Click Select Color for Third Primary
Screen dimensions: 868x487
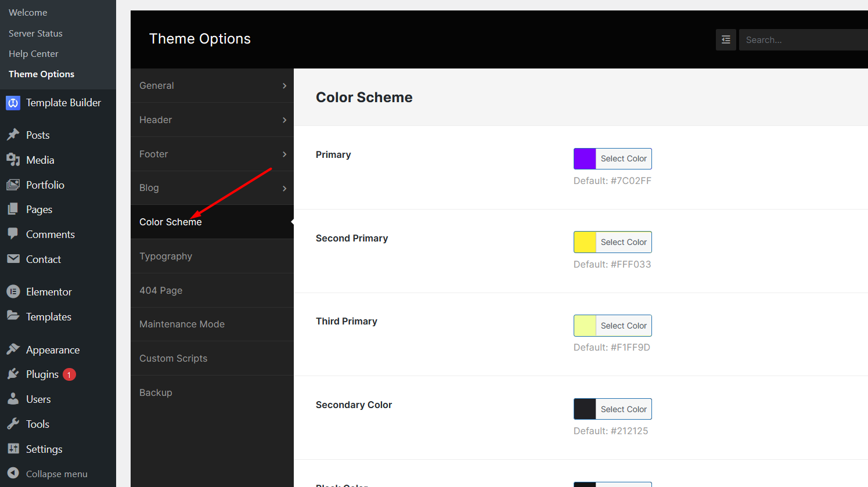click(624, 326)
